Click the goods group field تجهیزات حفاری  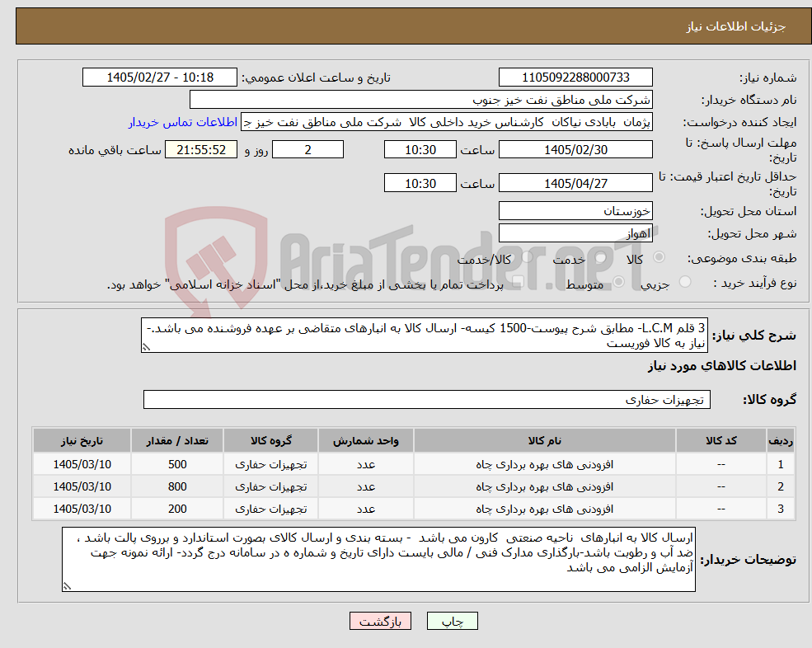point(427,399)
